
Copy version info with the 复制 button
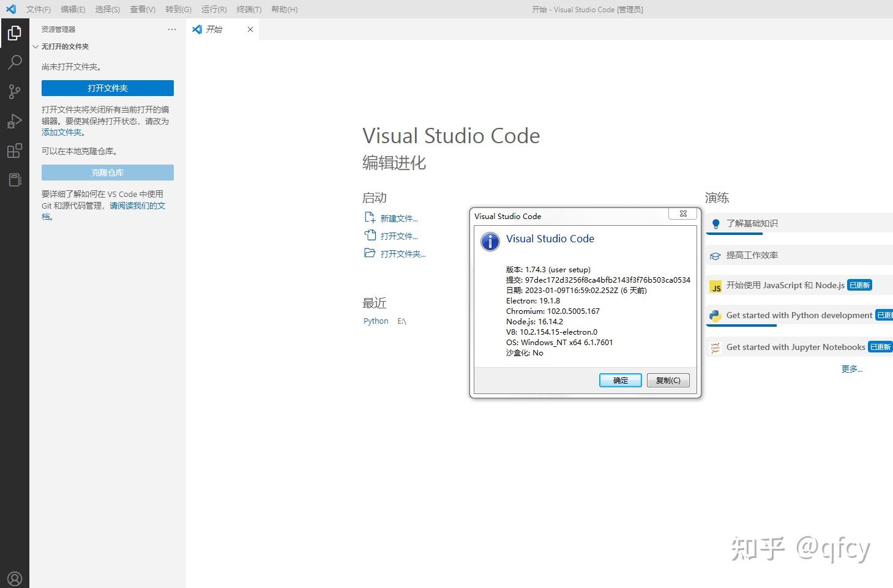668,380
